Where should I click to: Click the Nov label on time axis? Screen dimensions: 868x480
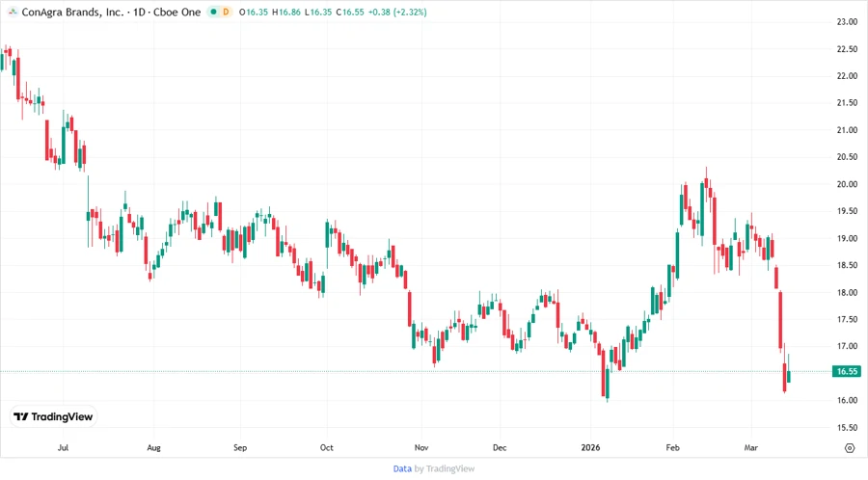(421, 448)
